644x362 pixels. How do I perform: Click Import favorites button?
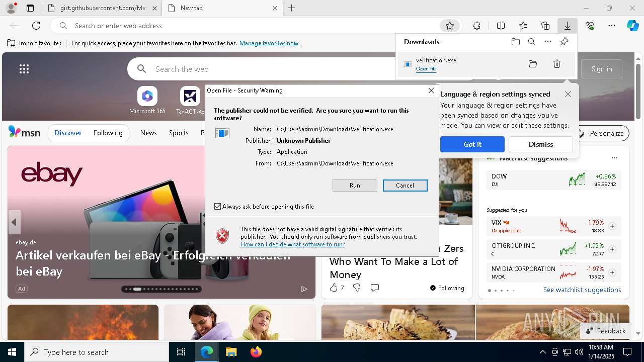click(34, 43)
